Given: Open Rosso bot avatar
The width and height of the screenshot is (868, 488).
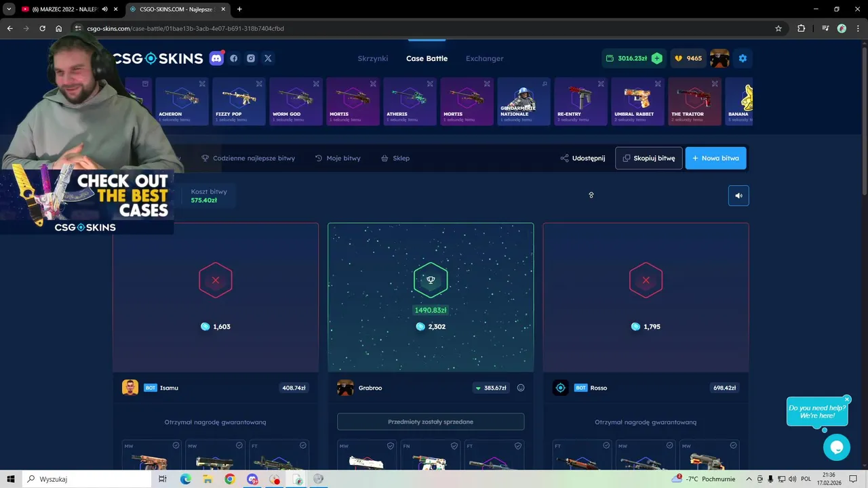Looking at the screenshot, I should pos(560,388).
